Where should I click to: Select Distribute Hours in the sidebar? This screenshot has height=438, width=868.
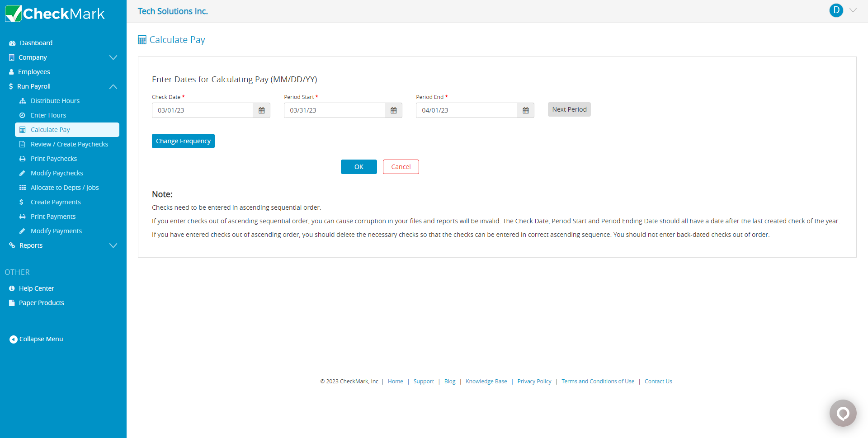[x=55, y=101]
